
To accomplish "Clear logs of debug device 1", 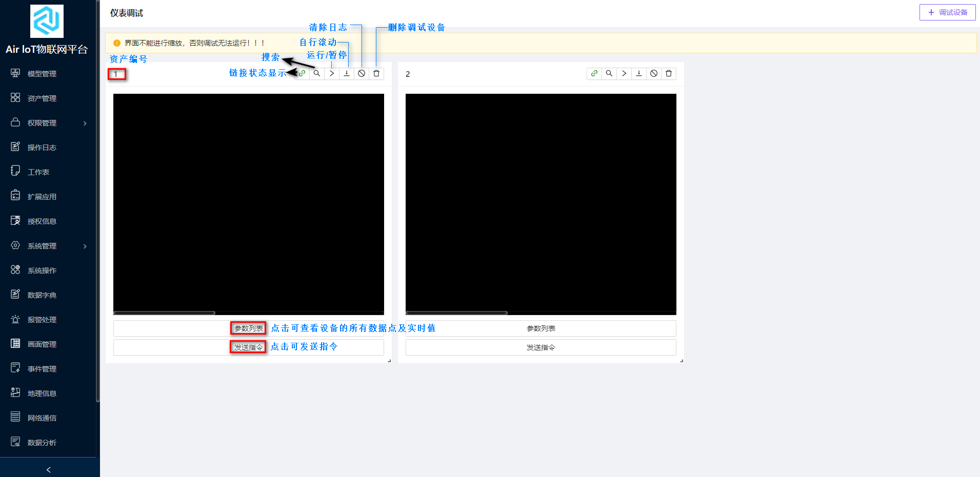I will [x=362, y=73].
